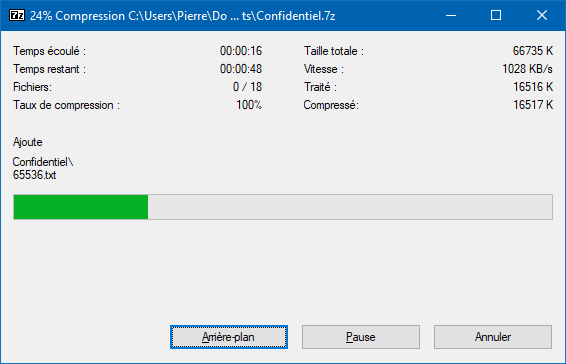The height and width of the screenshot is (364, 566).
Task: Send compression to background with Arrière-plan
Action: tap(229, 337)
